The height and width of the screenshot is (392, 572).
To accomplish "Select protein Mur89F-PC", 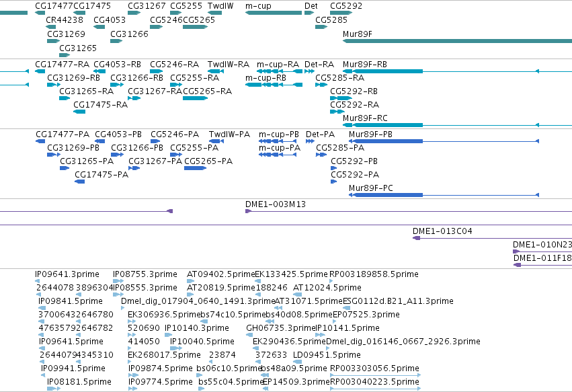I will pos(370,188).
